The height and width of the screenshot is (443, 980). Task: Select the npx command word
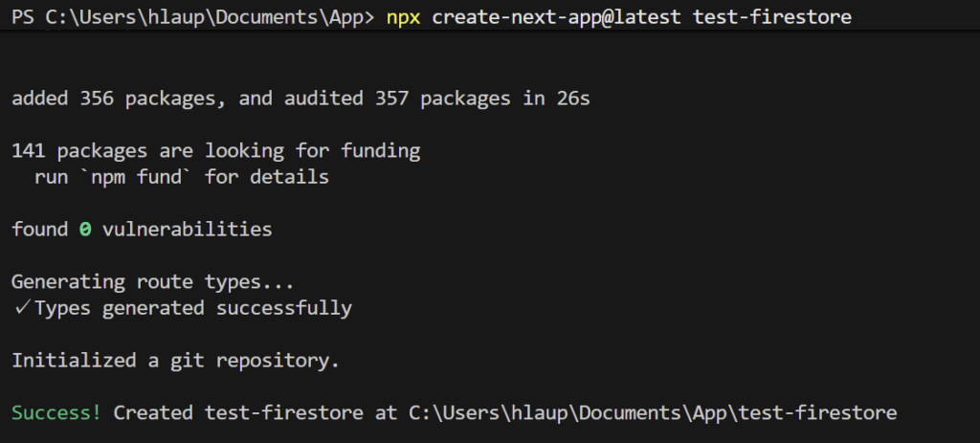[403, 17]
